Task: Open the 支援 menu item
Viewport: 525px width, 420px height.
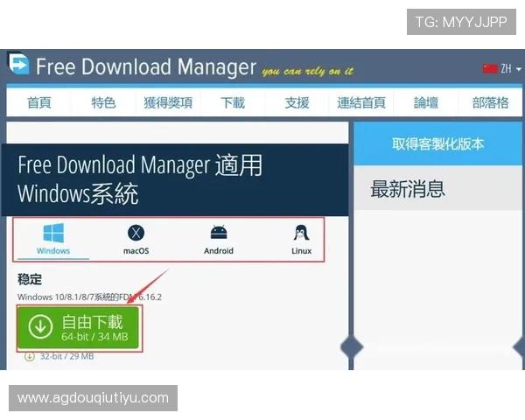Action: [x=297, y=102]
